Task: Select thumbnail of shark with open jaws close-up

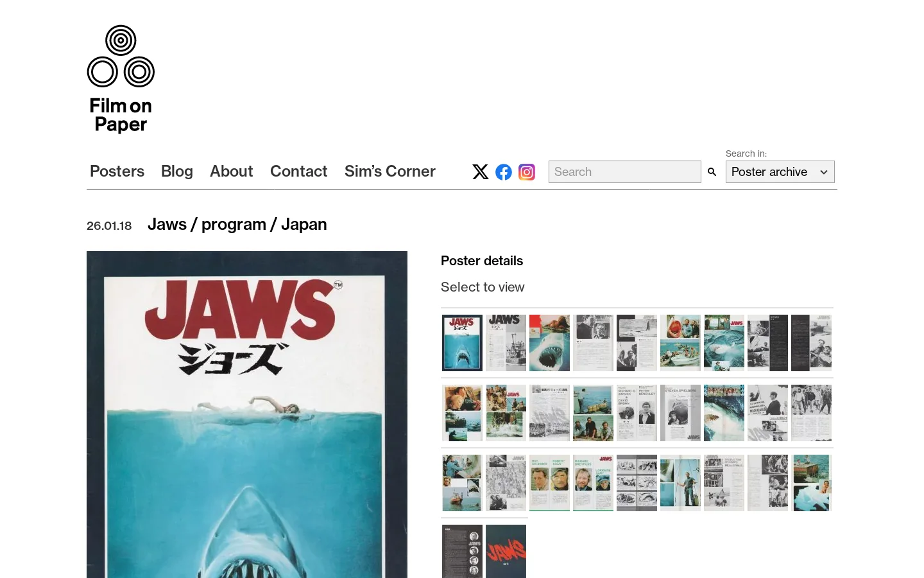Action: pos(549,343)
